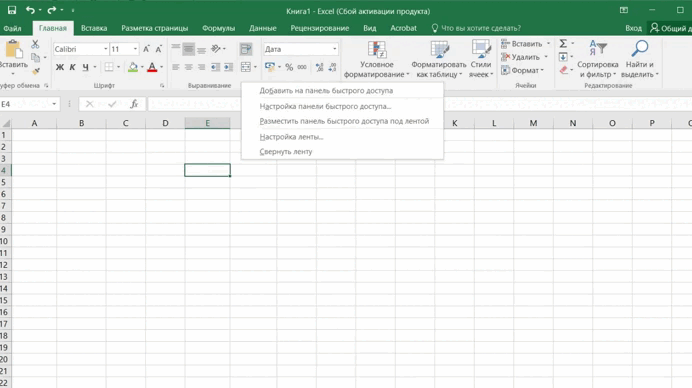
Task: Center text horizontally
Action: 188,67
